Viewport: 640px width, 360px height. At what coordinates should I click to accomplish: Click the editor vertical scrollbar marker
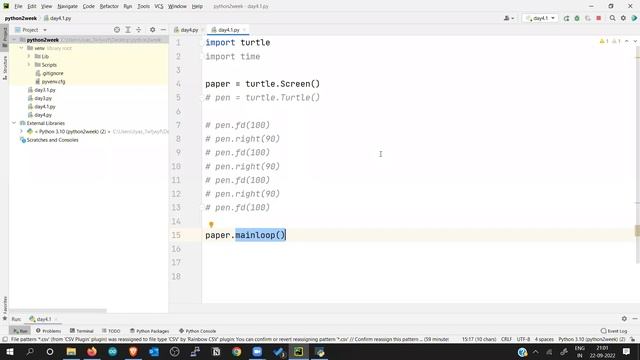637,231
